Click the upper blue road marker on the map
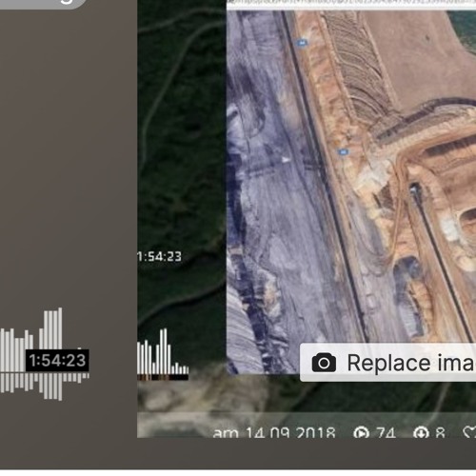 [302, 42]
